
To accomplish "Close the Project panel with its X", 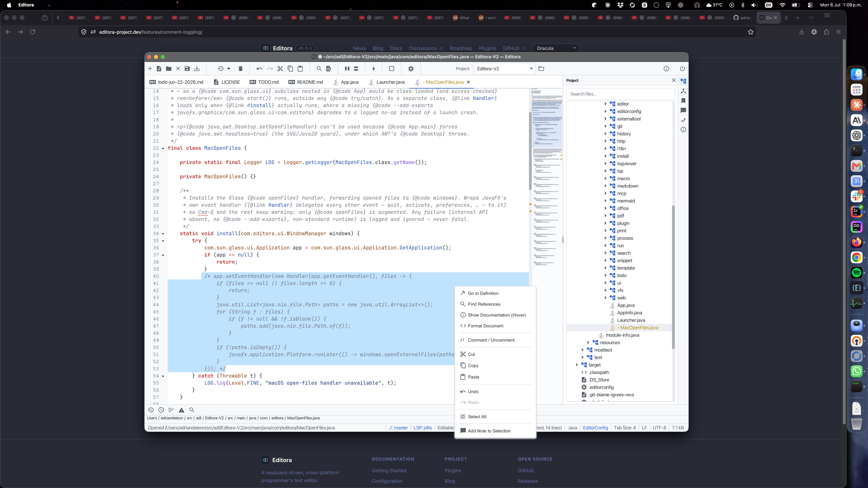I will 674,80.
